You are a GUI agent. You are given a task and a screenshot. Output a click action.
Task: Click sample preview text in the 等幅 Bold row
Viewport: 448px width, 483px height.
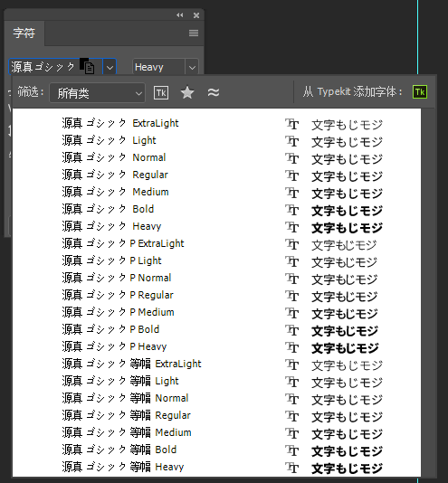[x=347, y=451]
